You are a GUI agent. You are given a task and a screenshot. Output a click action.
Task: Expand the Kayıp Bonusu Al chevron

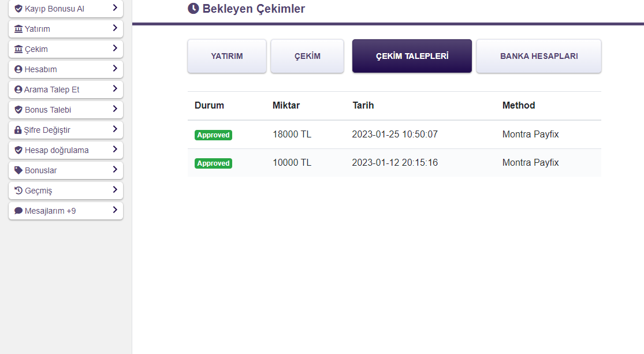(x=115, y=8)
